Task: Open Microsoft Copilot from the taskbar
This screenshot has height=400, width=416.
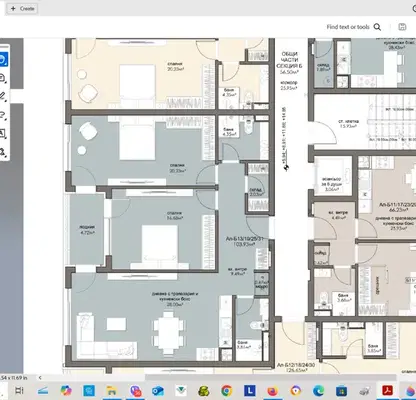Action: pyautogui.click(x=66, y=391)
